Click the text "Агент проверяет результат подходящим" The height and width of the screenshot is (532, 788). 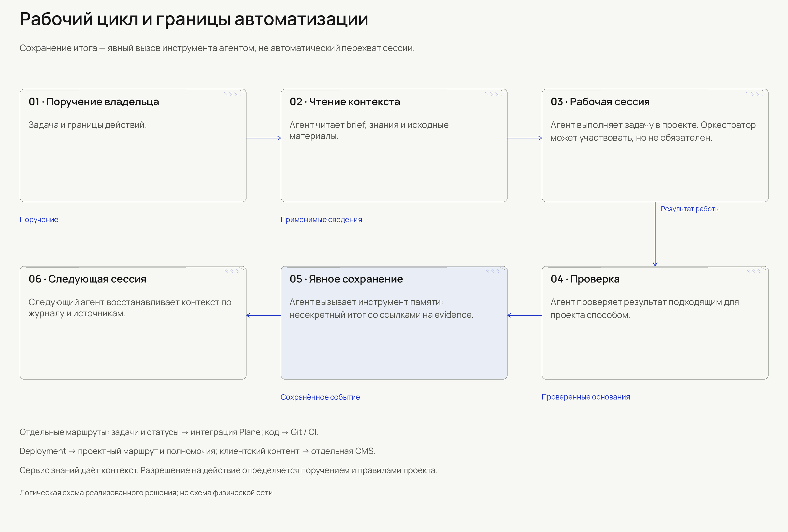(636, 302)
